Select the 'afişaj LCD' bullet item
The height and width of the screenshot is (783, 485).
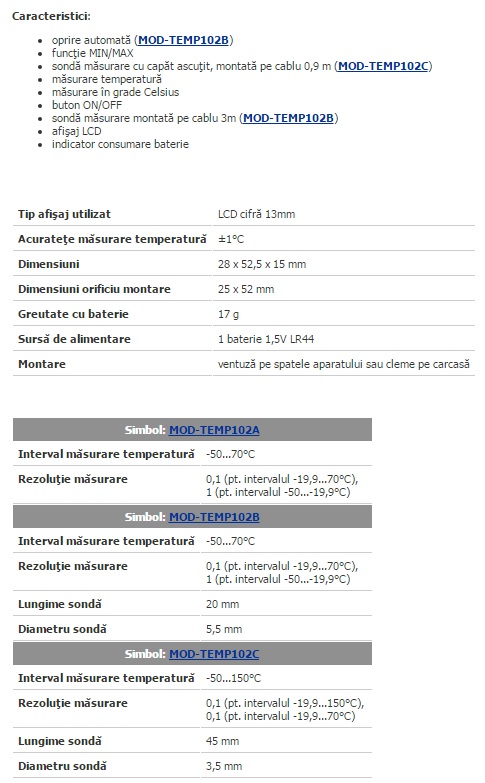(x=76, y=131)
